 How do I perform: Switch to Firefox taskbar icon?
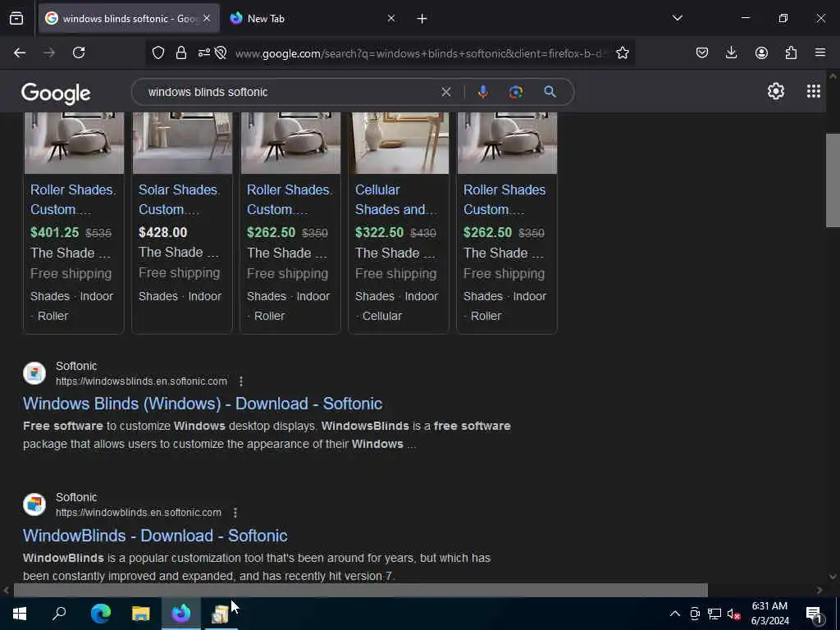coord(181,614)
